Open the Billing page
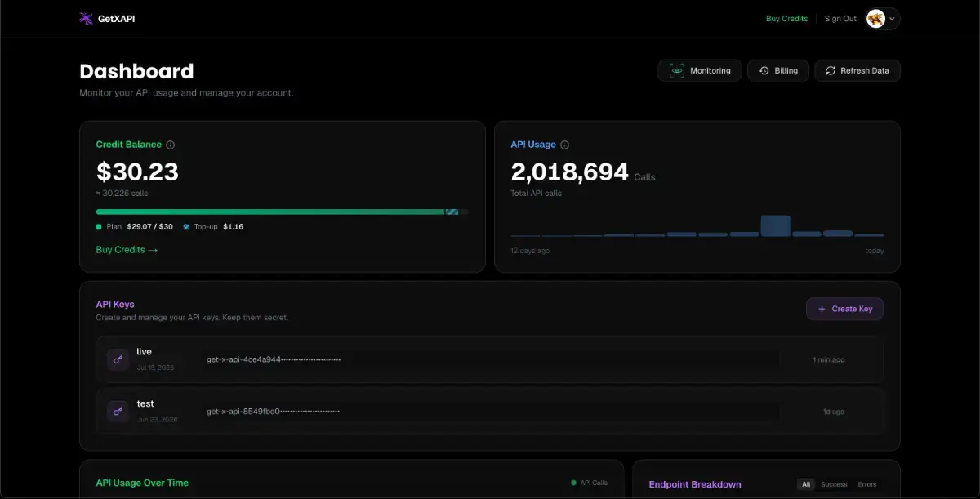 (x=778, y=71)
